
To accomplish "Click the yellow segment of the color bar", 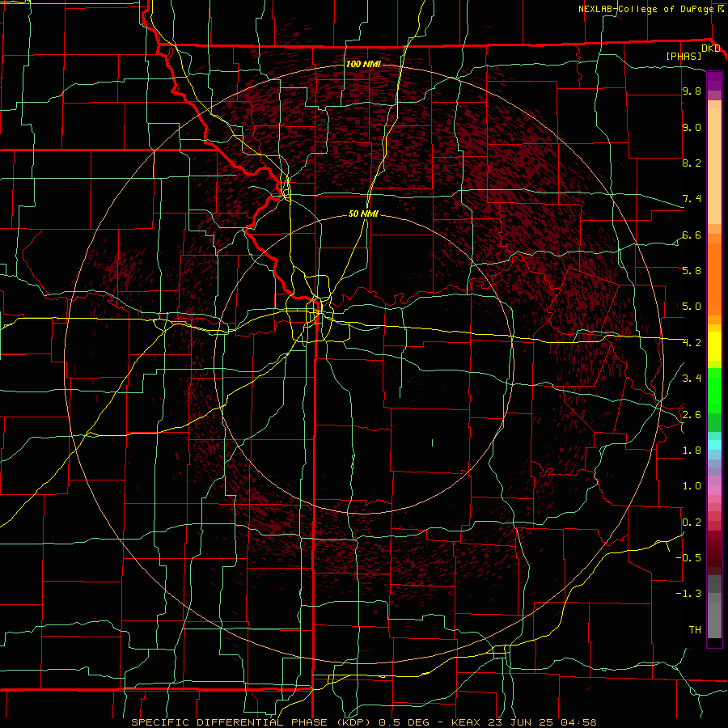I will (x=714, y=346).
